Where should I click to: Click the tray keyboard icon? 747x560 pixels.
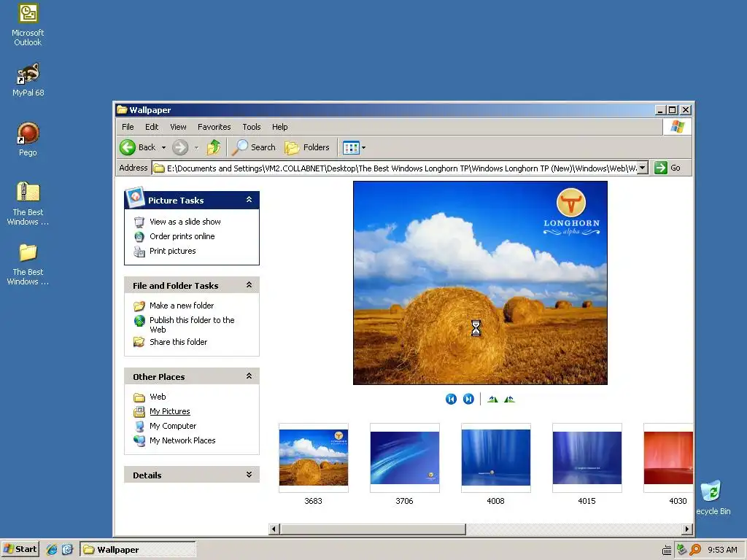click(667, 550)
